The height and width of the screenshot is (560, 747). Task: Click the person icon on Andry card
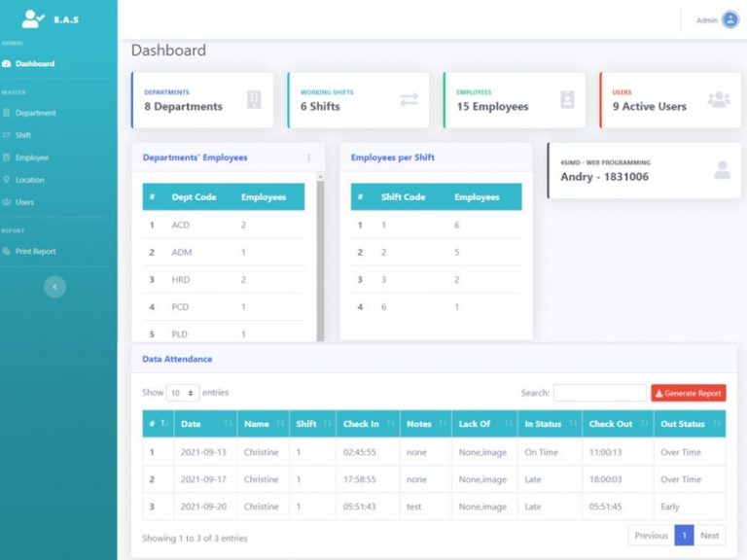pyautogui.click(x=722, y=170)
